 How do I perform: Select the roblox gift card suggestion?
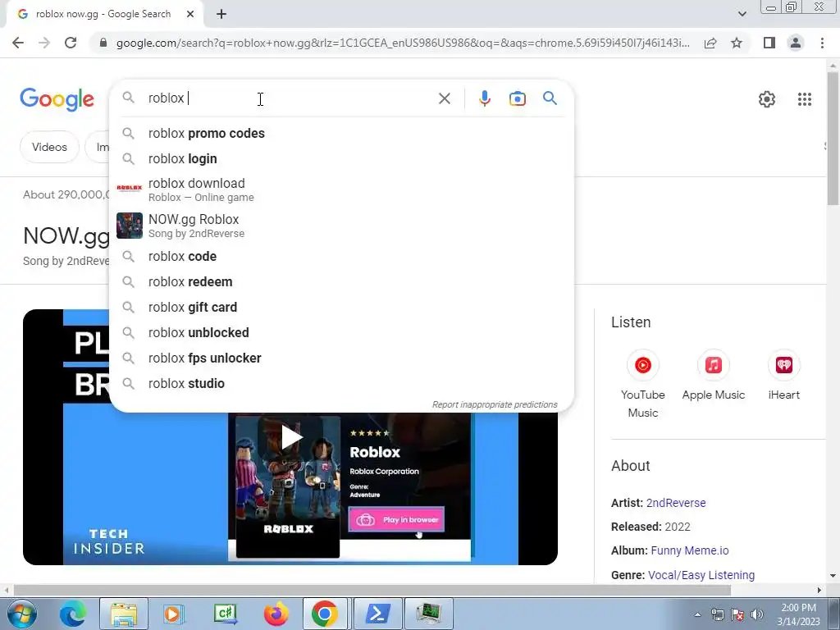click(x=341, y=307)
